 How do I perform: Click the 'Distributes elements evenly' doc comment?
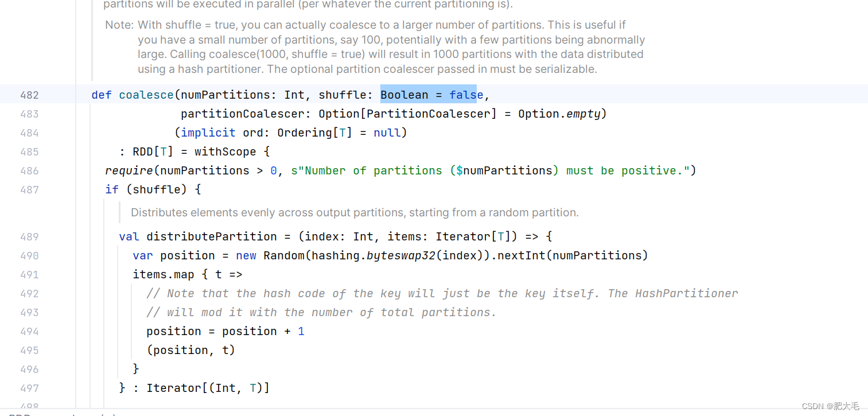pyautogui.click(x=355, y=212)
